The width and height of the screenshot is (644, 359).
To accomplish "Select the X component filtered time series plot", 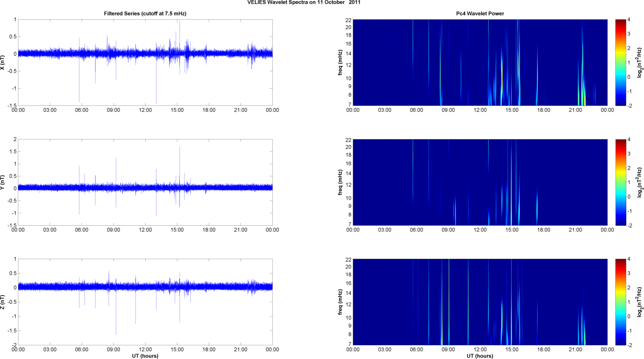I will (145, 62).
